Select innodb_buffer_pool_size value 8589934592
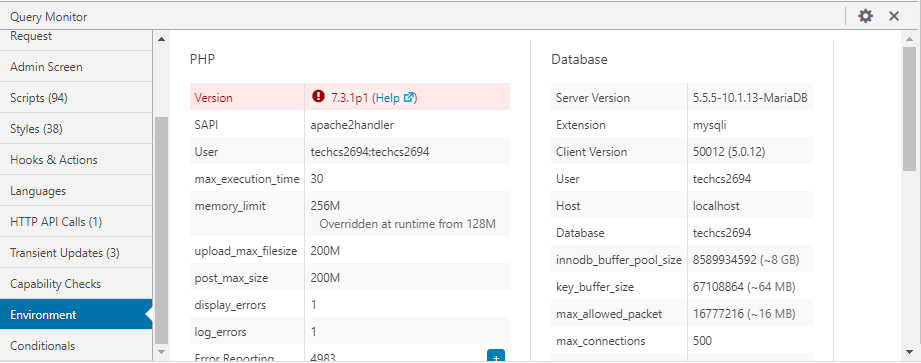921x363 pixels. coord(725,260)
